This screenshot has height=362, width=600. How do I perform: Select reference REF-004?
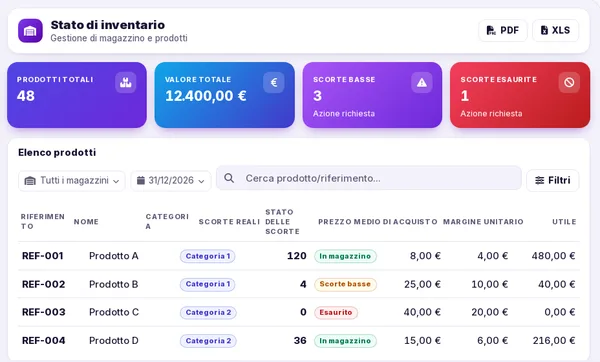44,341
